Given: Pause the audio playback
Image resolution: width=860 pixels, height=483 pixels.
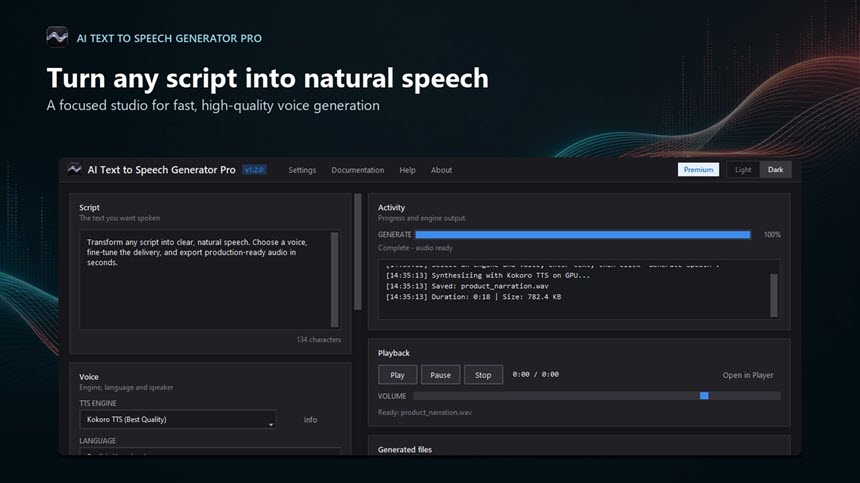Looking at the screenshot, I should point(440,375).
